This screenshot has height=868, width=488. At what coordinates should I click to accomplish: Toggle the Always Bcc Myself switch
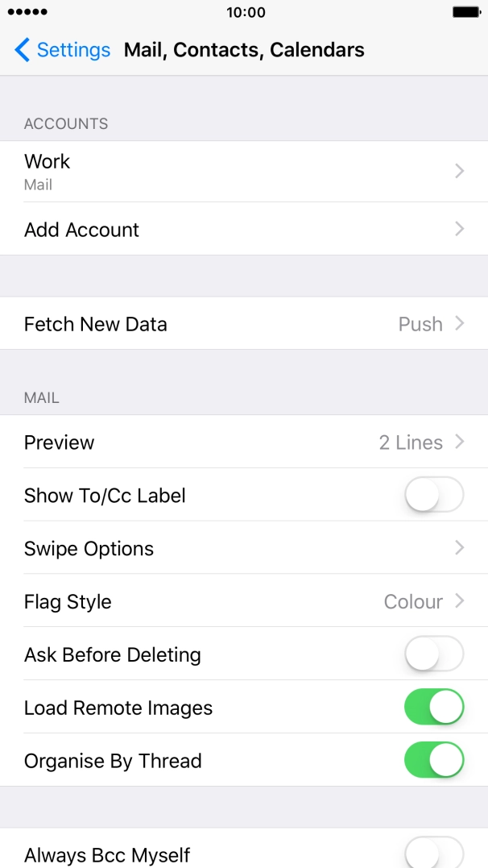(434, 853)
